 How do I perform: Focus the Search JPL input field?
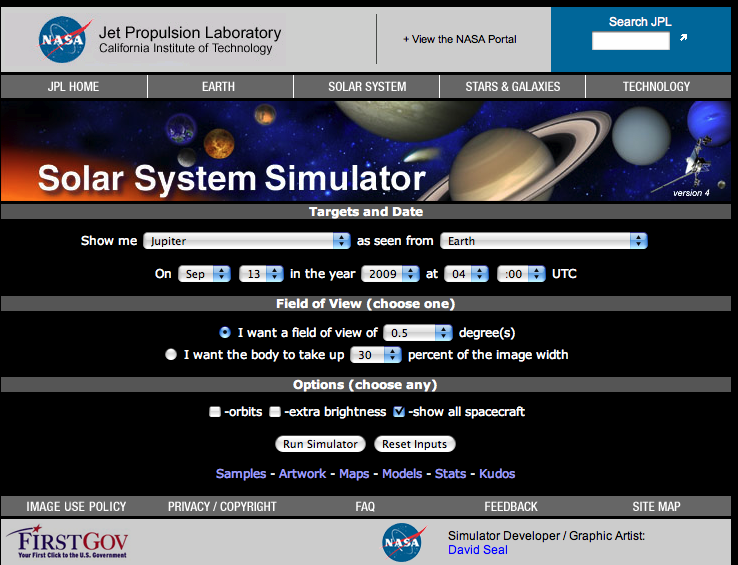click(x=631, y=41)
